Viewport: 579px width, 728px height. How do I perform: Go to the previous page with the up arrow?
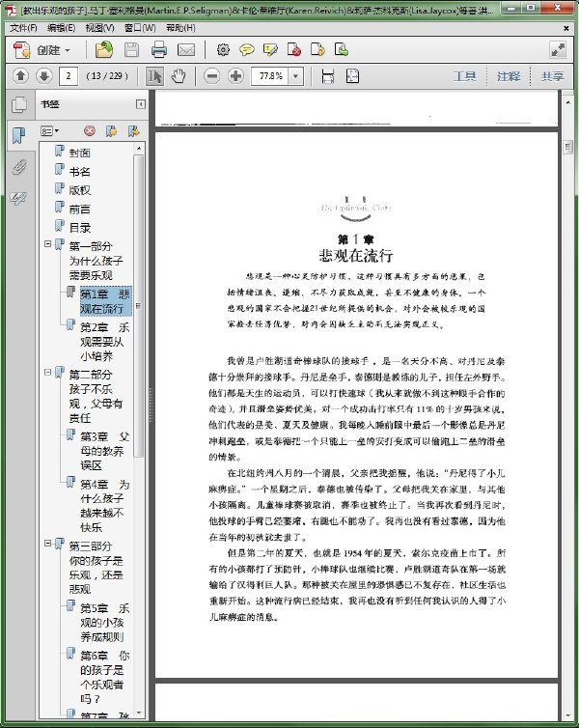point(20,75)
